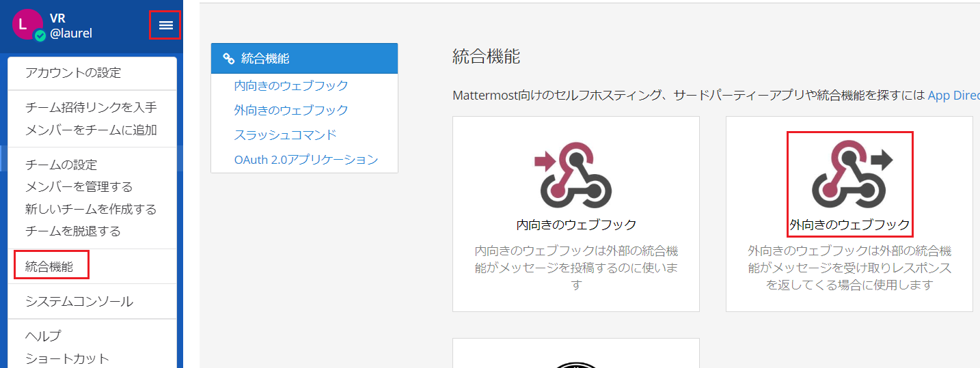
Task: Click the link icon beside 統合機能 header
Action: pyautogui.click(x=229, y=59)
